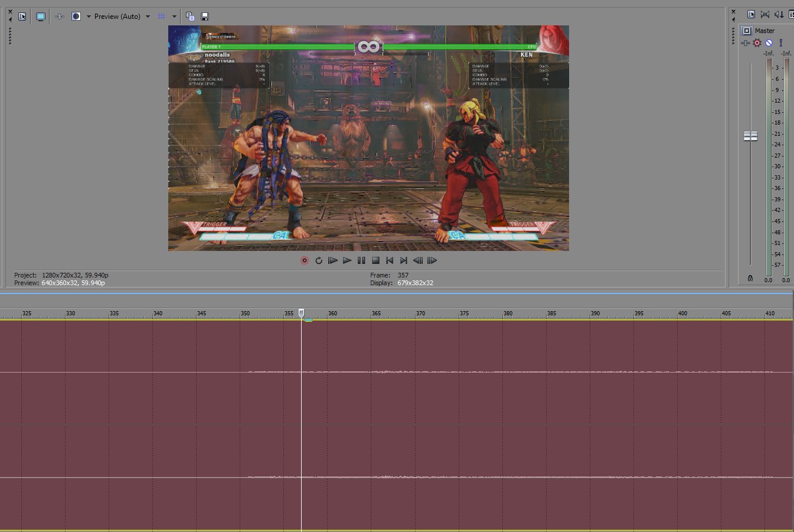794x532 pixels.
Task: Click timeline ruler at frame 330
Action: (x=70, y=314)
